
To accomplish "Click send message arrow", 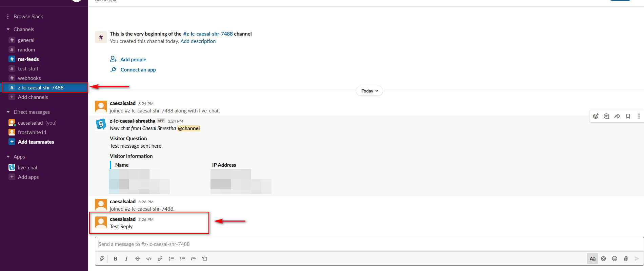I will pos(637,259).
